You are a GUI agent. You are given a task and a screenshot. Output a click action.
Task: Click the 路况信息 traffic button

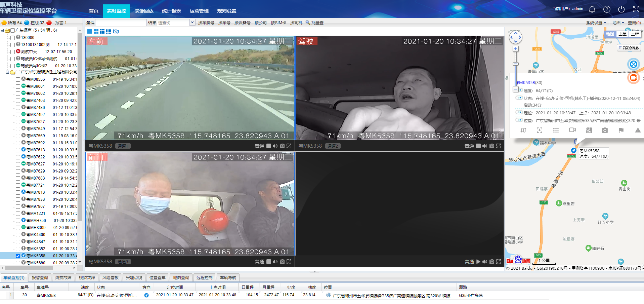pos(629,48)
